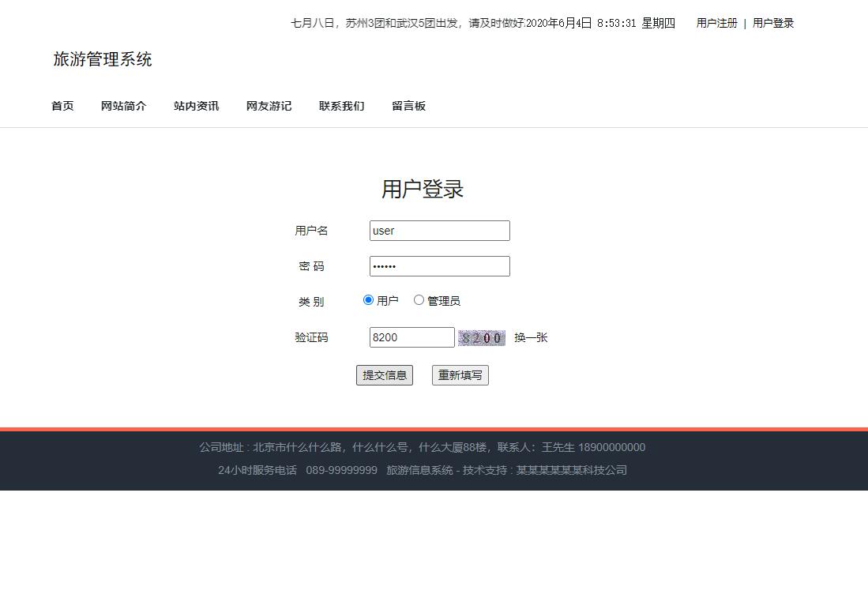Open the 站内资讯 section
868x613 pixels.
point(196,105)
